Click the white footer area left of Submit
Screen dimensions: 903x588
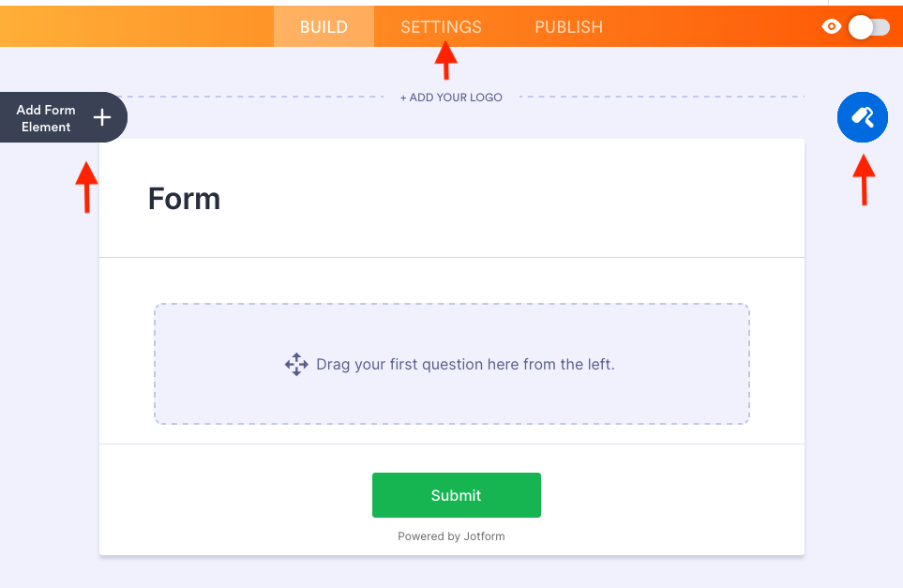(x=234, y=495)
